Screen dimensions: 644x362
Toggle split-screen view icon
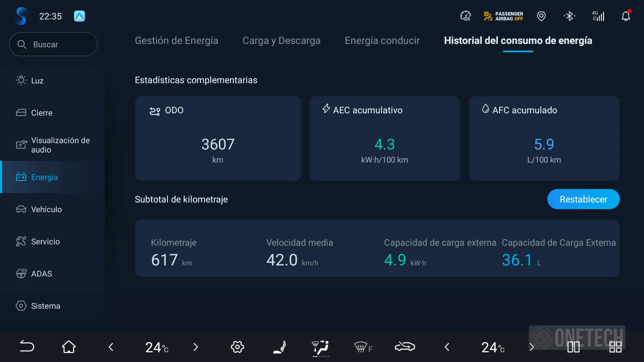(573, 347)
